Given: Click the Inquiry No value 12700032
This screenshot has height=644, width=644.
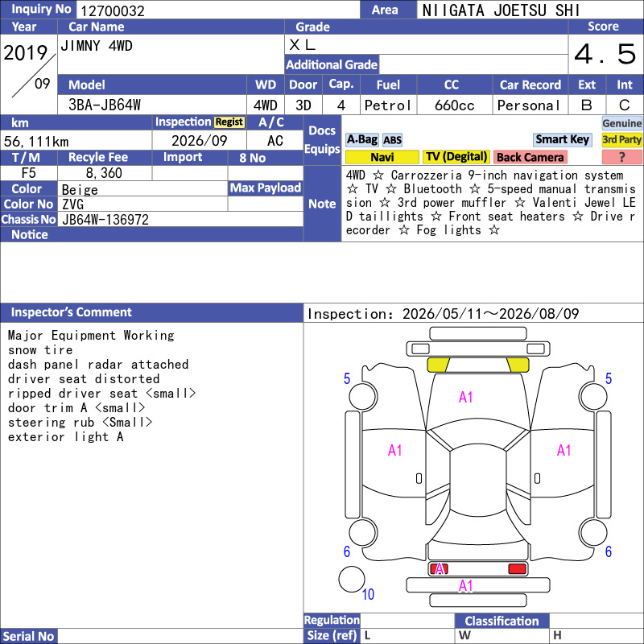Looking at the screenshot, I should coord(112,10).
